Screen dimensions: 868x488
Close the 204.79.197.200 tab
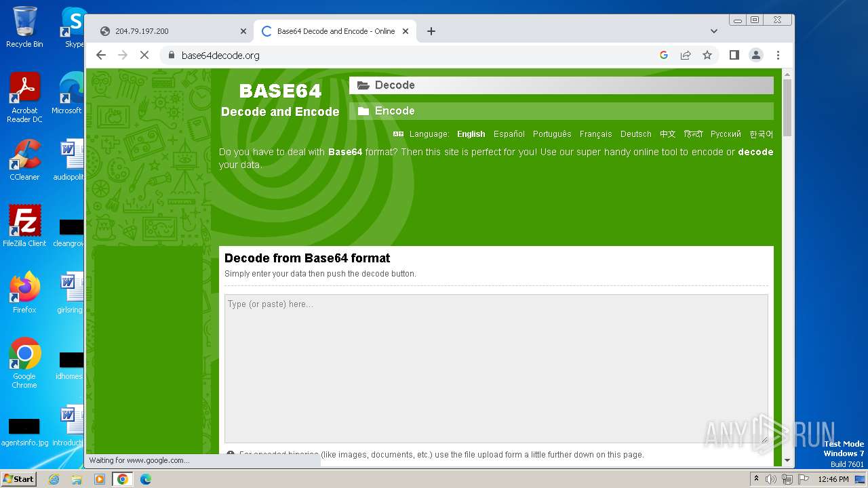[243, 31]
